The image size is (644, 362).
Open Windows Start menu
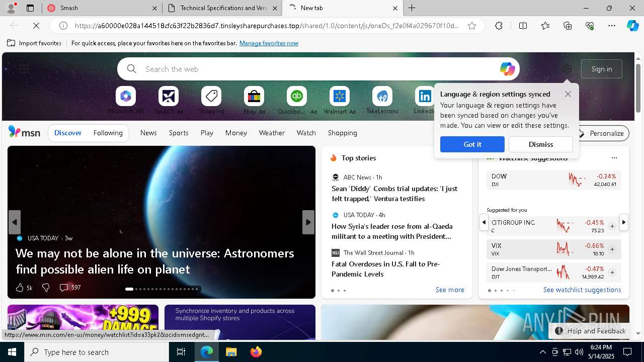12,352
